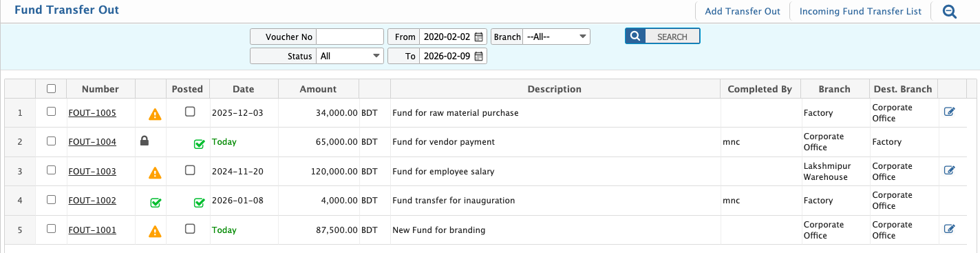This screenshot has width=980, height=253.
Task: Click Add Transfer Out link
Action: point(743,11)
